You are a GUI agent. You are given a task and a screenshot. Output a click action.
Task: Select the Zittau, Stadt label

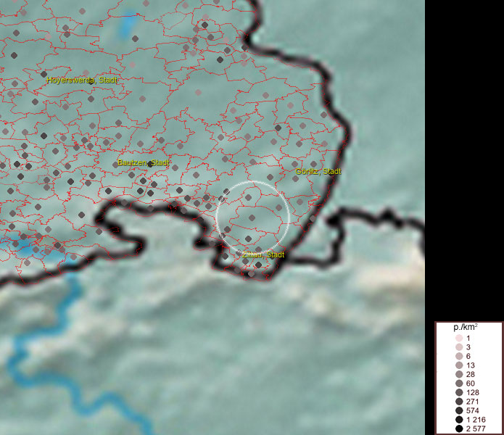(x=263, y=255)
